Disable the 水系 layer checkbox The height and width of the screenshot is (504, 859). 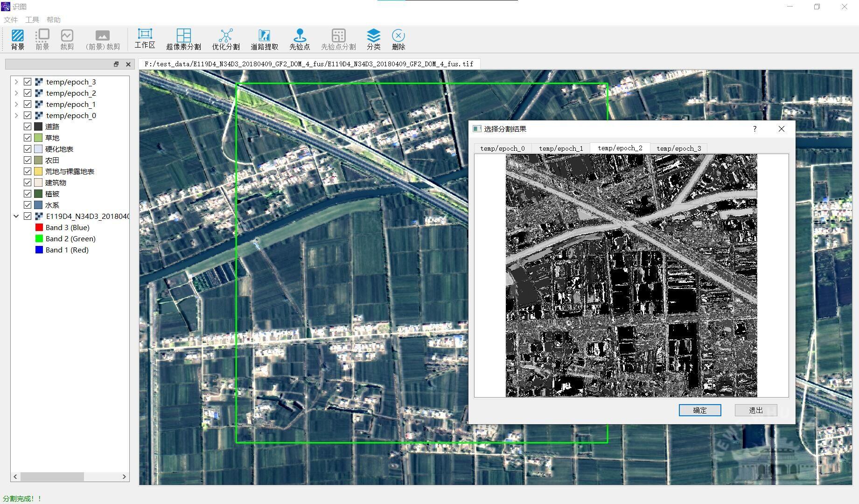[x=28, y=205]
